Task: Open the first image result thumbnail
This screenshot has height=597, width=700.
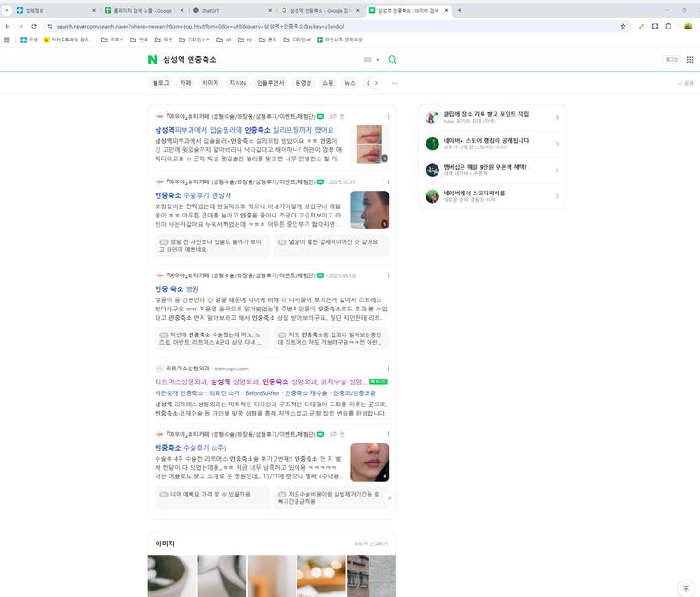Action: point(172,576)
